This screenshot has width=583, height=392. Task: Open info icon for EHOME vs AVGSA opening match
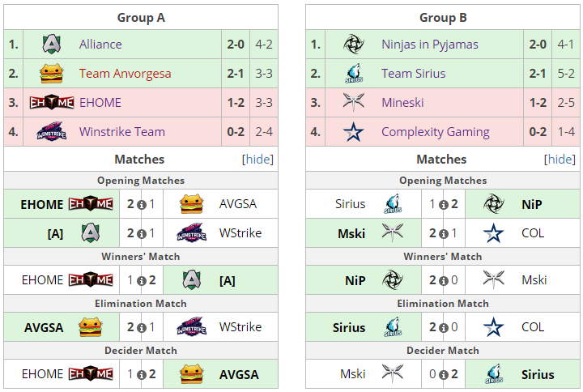[141, 205]
